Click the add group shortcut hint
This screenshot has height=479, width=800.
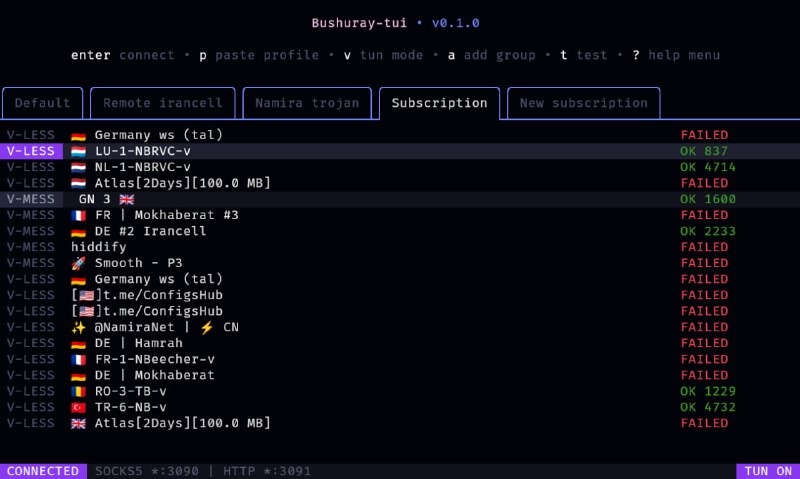pyautogui.click(x=492, y=55)
